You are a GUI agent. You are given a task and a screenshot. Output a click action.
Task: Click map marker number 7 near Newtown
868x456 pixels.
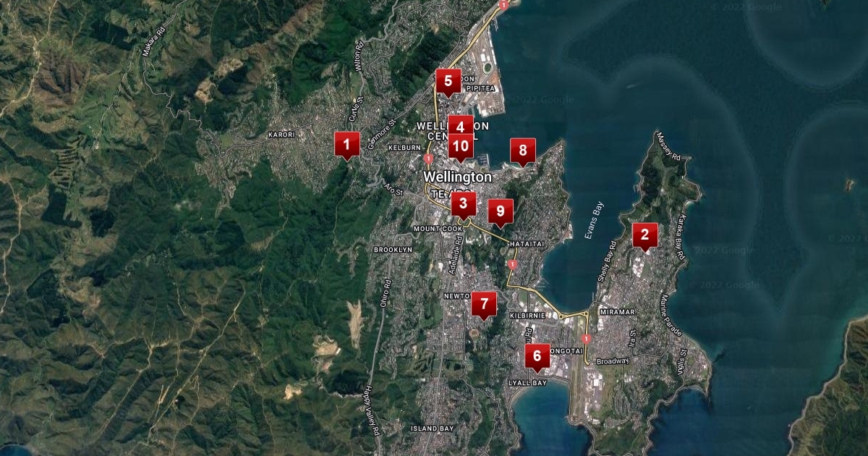[484, 305]
